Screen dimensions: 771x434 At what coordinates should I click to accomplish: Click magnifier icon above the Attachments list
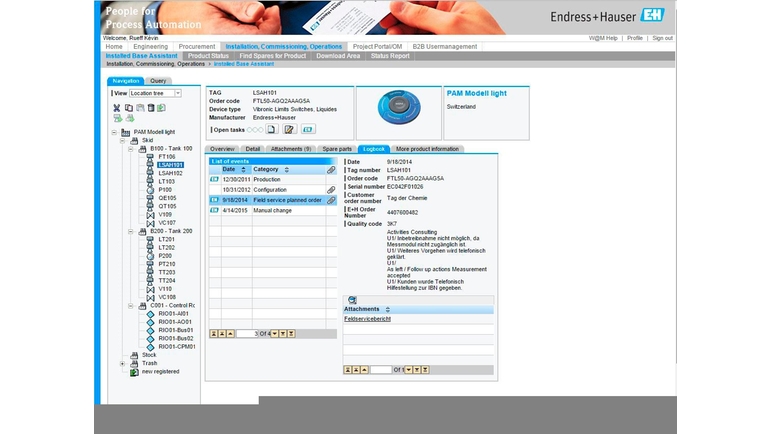[352, 300]
